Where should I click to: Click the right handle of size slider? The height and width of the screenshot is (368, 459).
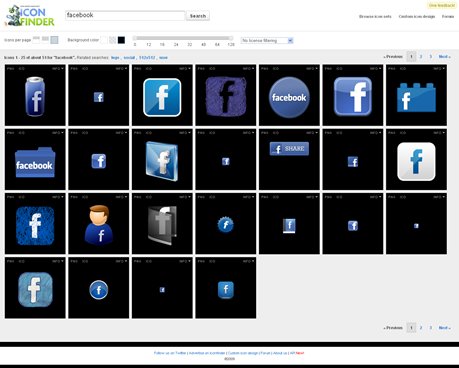coord(231,38)
